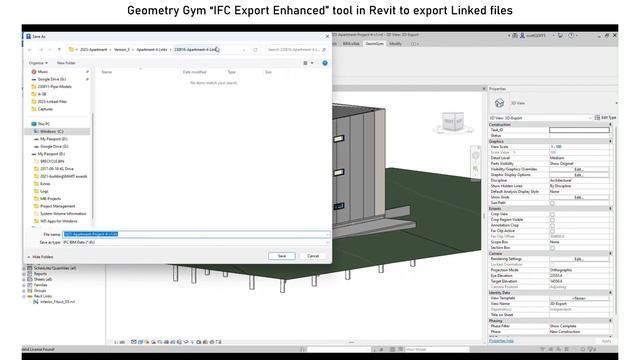Click Edit for Graphic Display Options
The width and height of the screenshot is (640, 360).
[x=579, y=175]
